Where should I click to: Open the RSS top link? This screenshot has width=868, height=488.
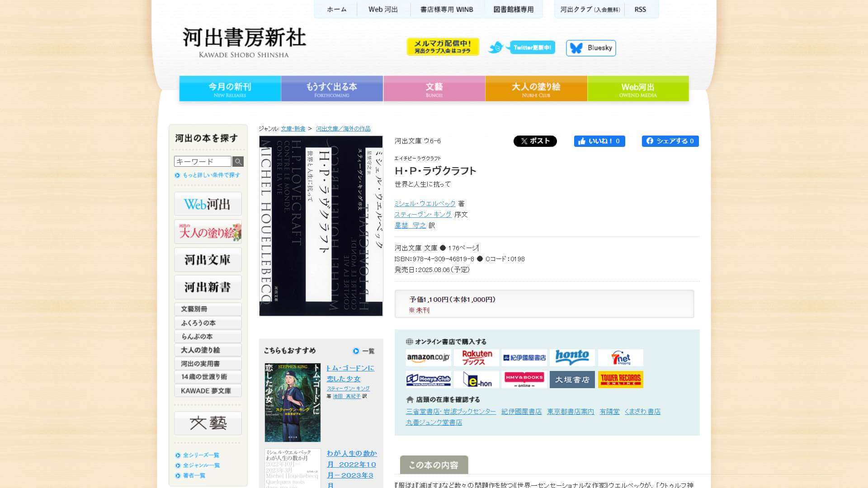tap(640, 9)
